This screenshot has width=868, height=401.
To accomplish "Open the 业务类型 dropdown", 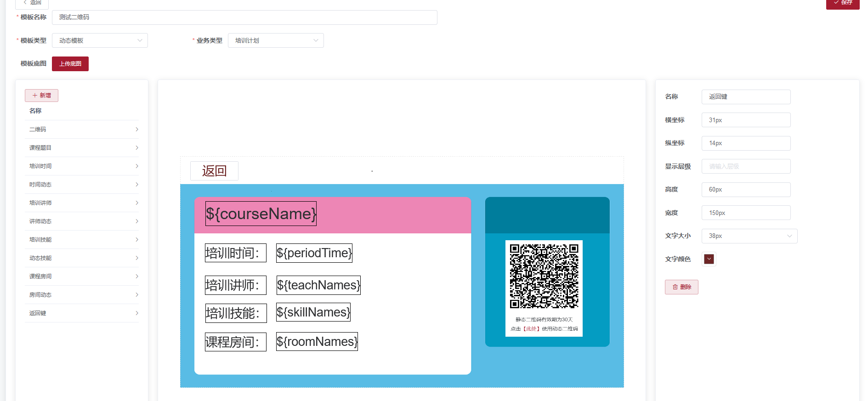I will pos(276,40).
